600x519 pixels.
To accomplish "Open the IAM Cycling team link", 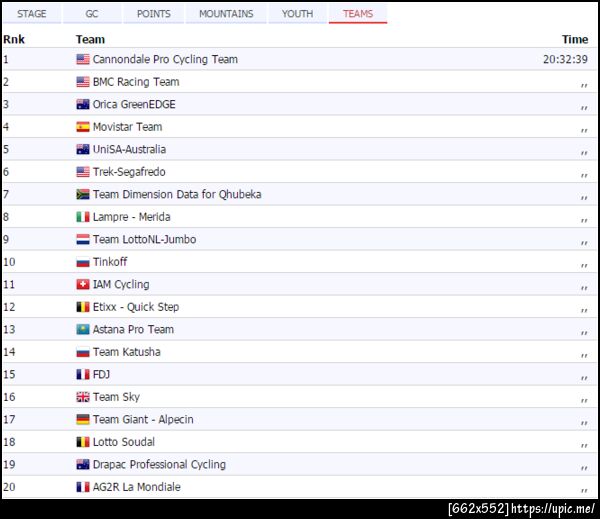I will [x=121, y=284].
